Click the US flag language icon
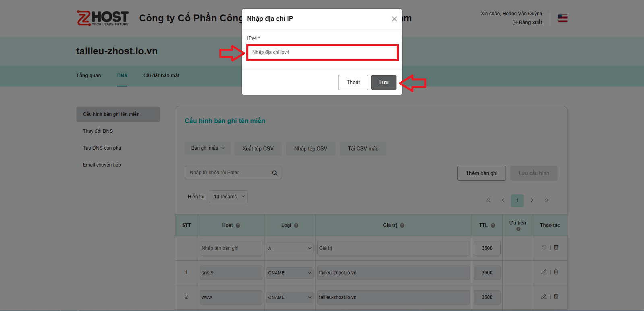This screenshot has width=644, height=311. (x=562, y=18)
